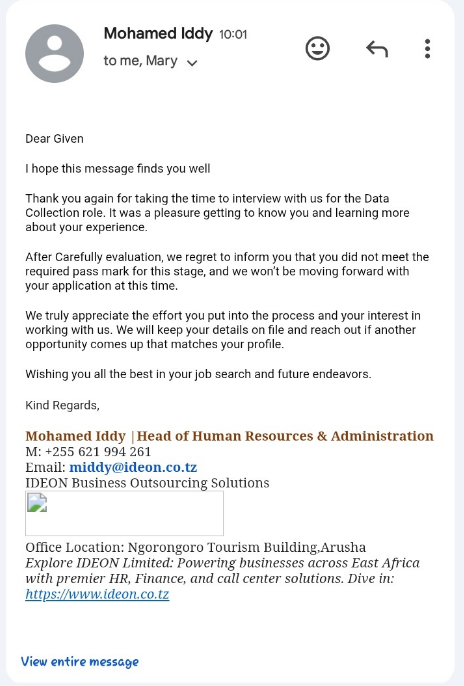The height and width of the screenshot is (686, 464).
Task: Select the 'Kind Regards,' closing line
Action: coord(63,405)
